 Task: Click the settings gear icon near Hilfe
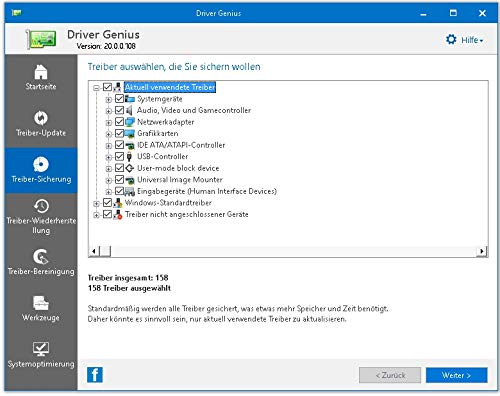[x=451, y=39]
